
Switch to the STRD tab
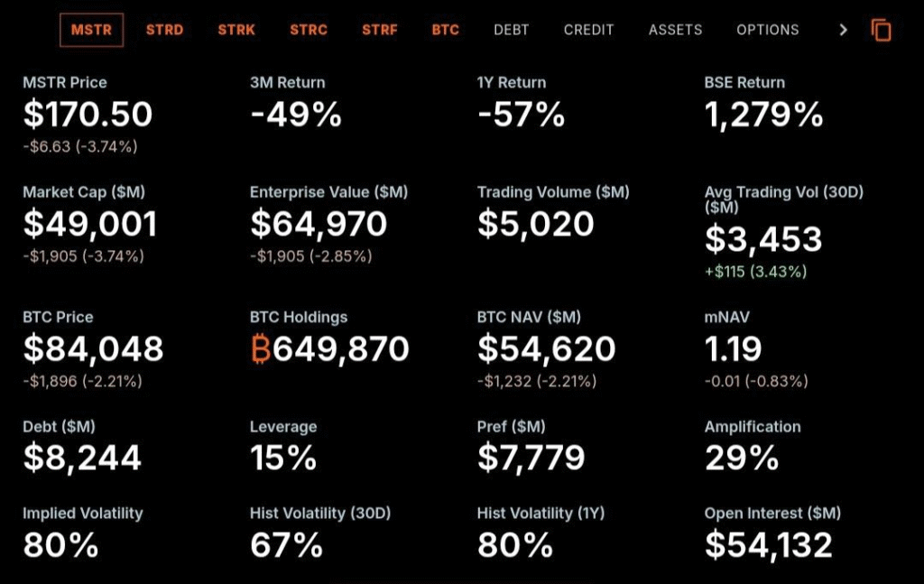pos(164,30)
